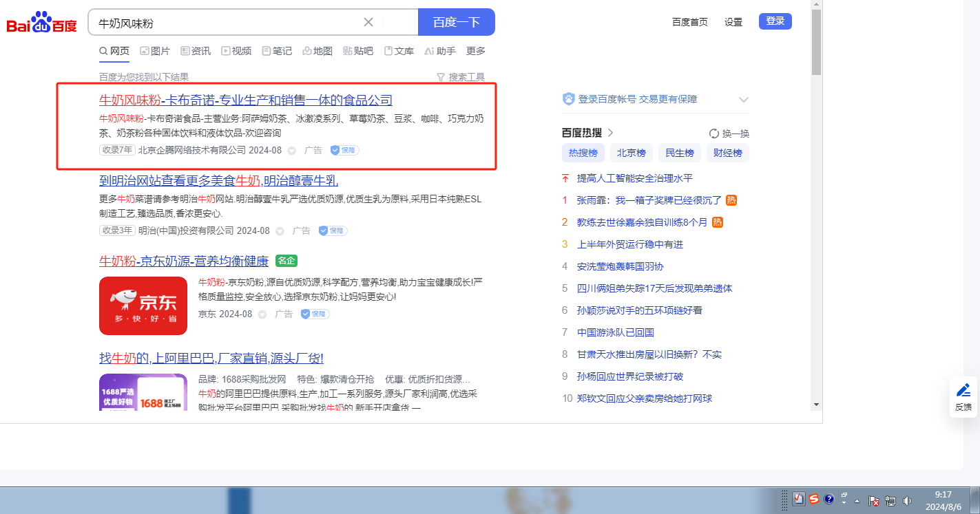Select the 热搜榜 tab
The image size is (980, 514).
[x=583, y=153]
